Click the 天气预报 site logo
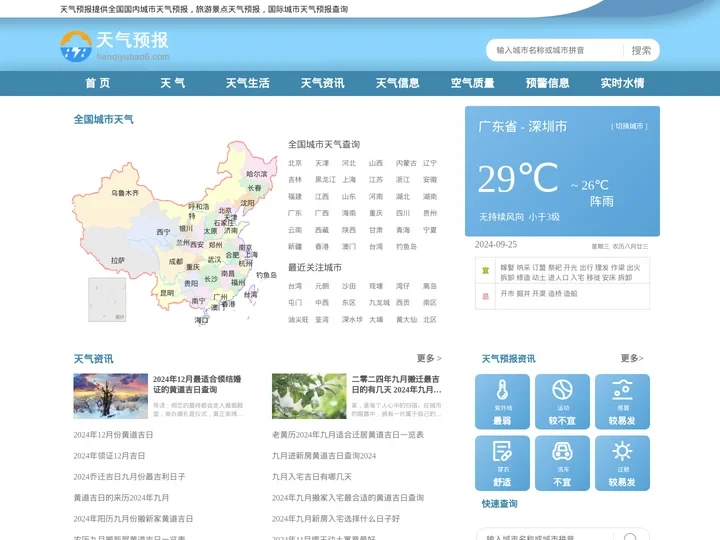The width and height of the screenshot is (720, 540). point(115,46)
